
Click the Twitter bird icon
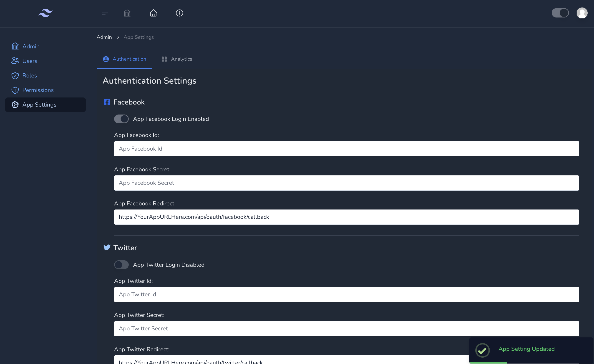[107, 247]
